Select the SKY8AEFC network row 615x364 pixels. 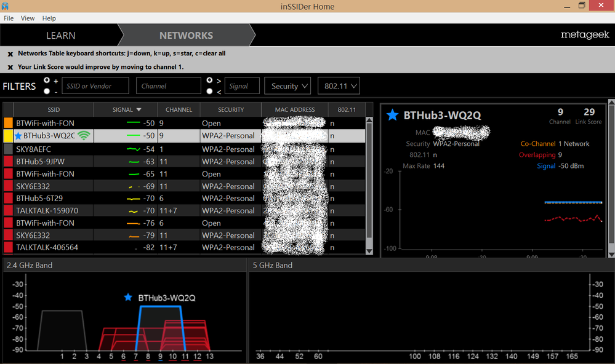[184, 149]
